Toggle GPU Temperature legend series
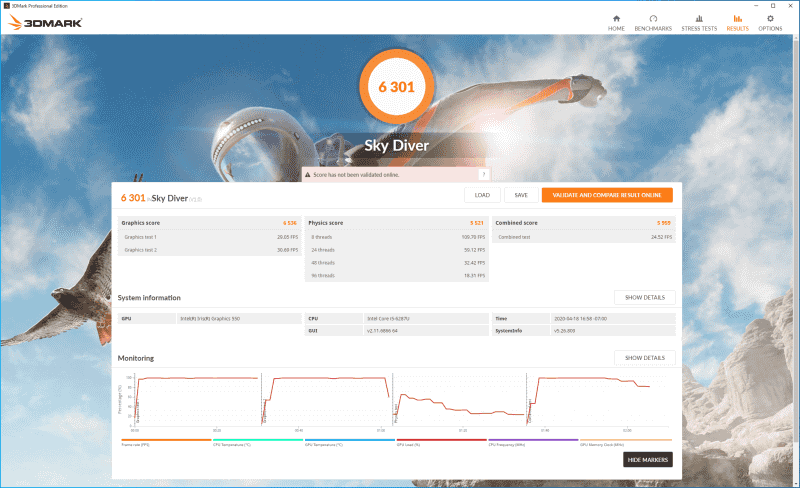The width and height of the screenshot is (800, 488). (349, 442)
